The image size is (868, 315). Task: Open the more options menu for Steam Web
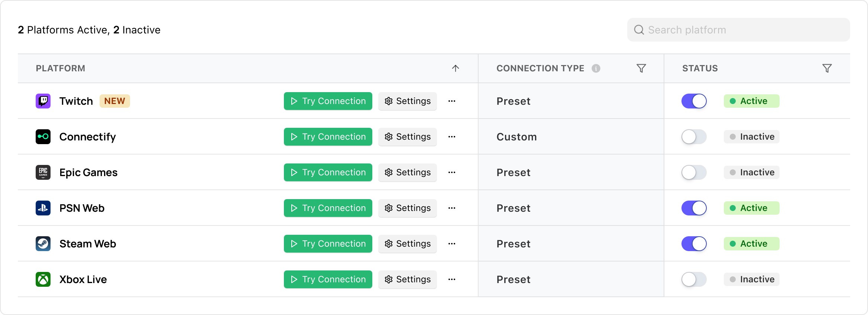(x=452, y=244)
